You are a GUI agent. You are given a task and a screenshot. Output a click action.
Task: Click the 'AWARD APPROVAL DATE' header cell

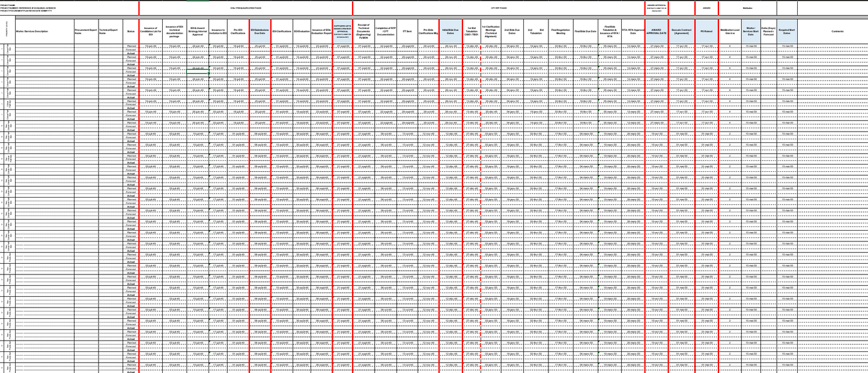click(x=657, y=31)
